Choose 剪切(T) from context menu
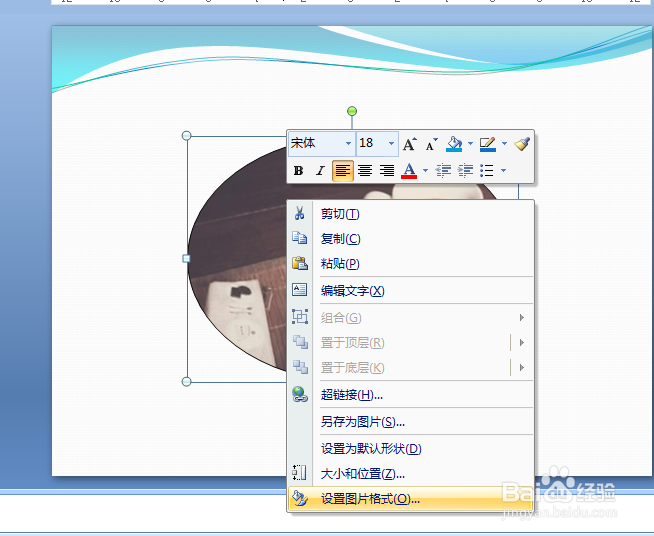The width and height of the screenshot is (654, 536). coord(410,214)
